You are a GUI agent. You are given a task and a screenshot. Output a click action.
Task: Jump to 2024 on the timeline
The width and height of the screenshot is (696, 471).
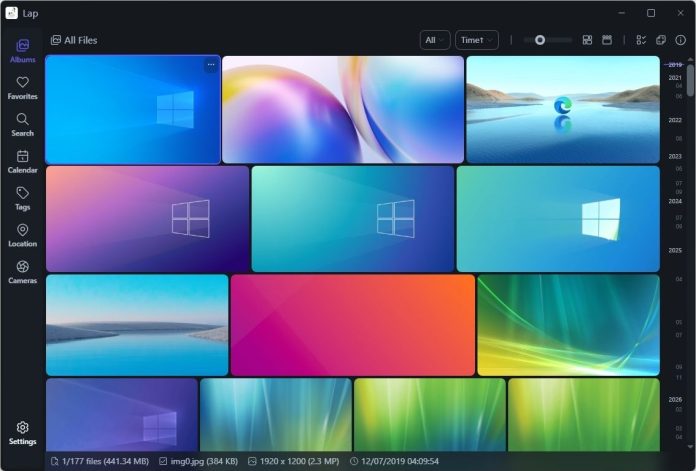pyautogui.click(x=675, y=201)
